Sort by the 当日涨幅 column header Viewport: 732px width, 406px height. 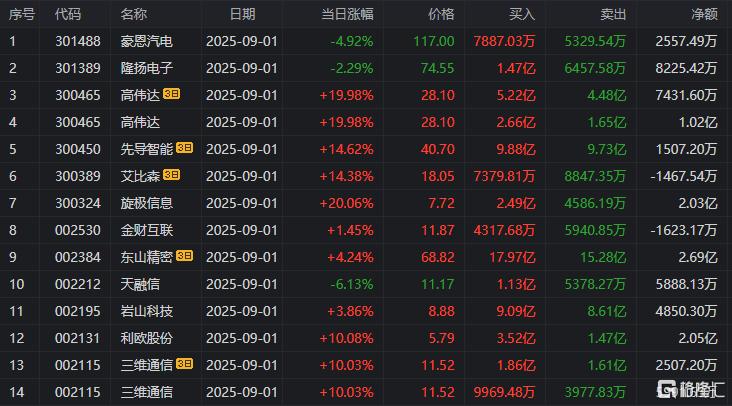click(347, 14)
